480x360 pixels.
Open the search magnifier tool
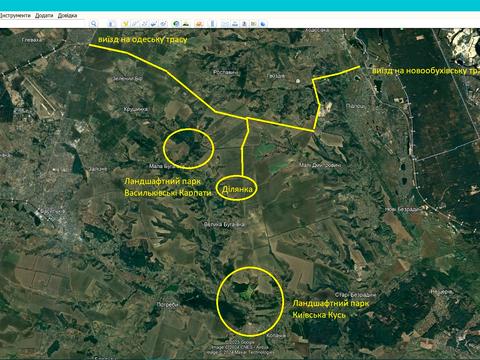coord(94,23)
